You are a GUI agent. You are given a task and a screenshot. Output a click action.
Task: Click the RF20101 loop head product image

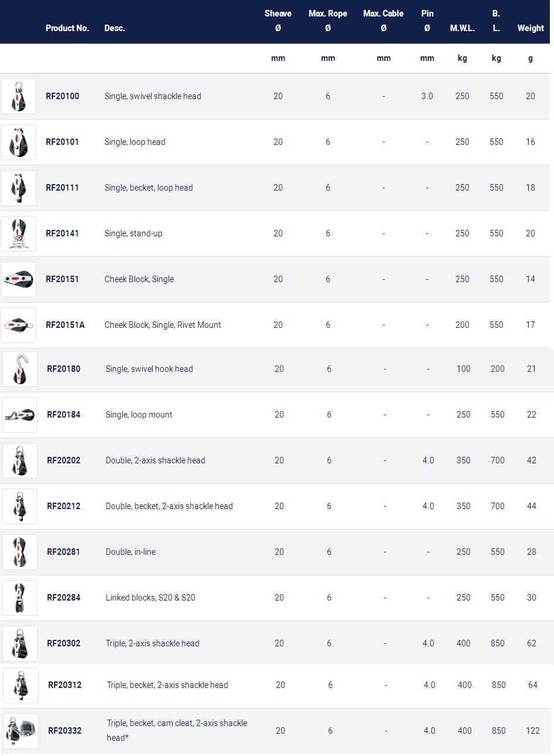(x=18, y=142)
